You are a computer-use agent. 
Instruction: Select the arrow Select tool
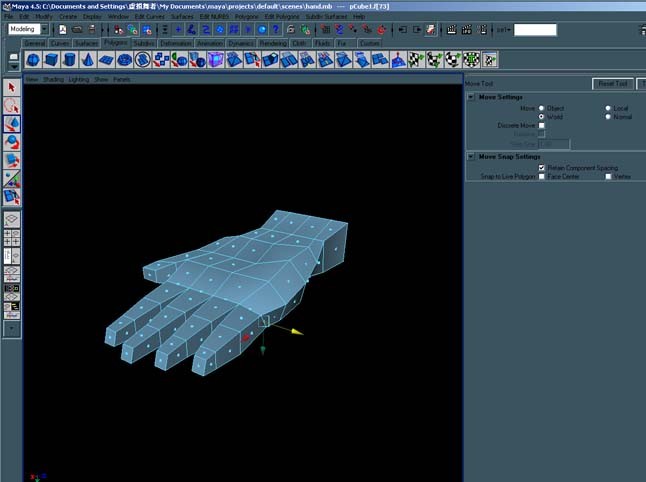click(12, 88)
